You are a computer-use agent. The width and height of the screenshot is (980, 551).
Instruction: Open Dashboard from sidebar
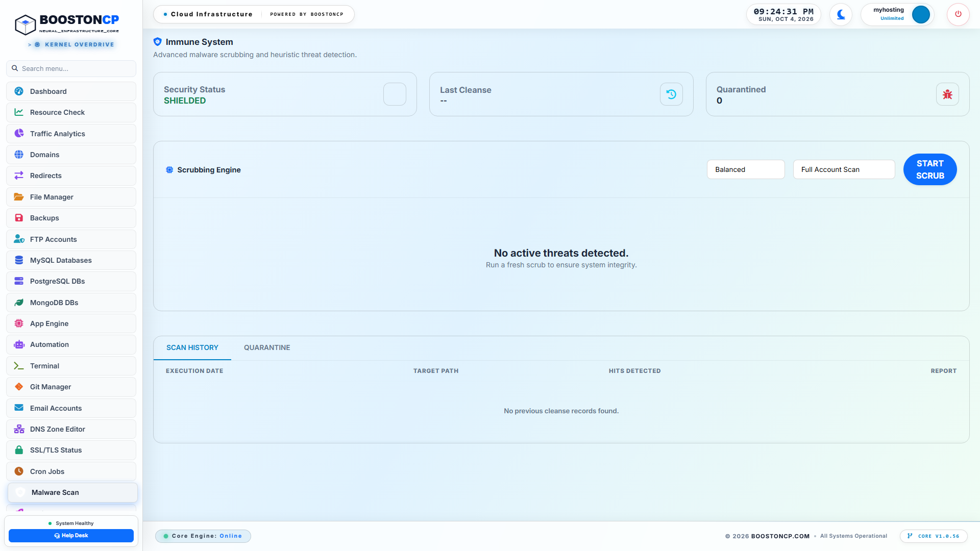(x=71, y=91)
